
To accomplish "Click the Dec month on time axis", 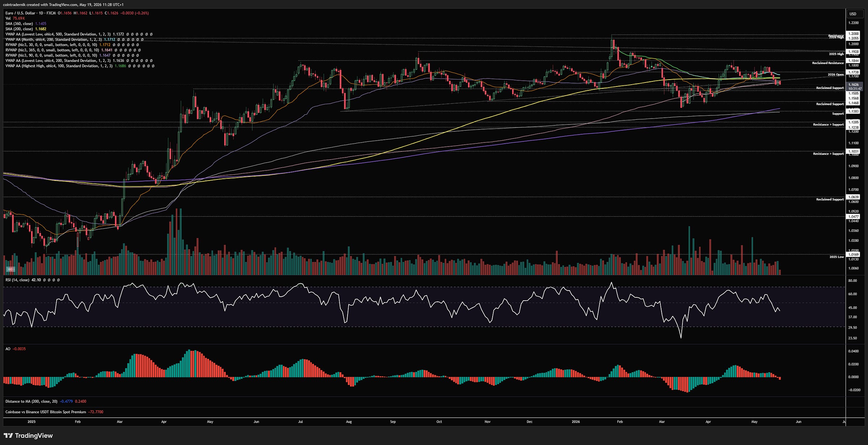I will (x=529, y=421).
